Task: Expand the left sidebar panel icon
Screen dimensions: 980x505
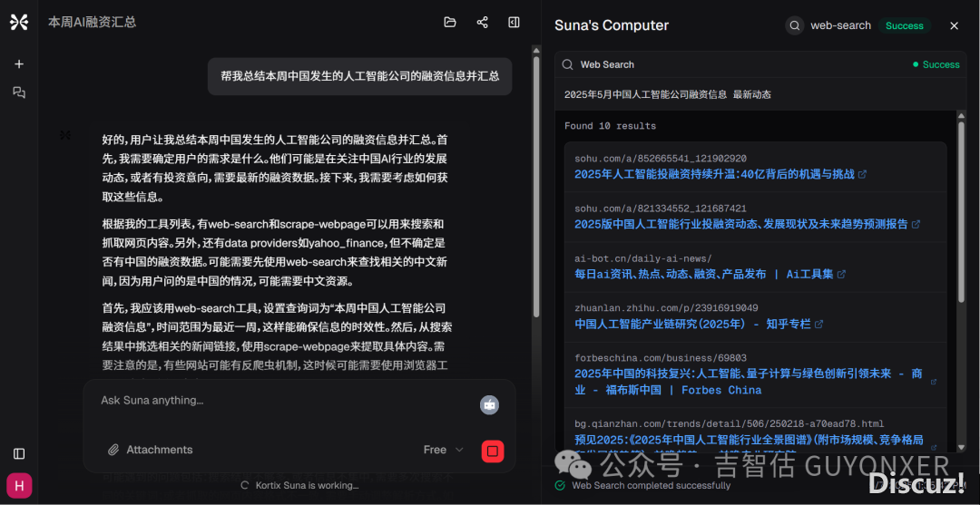Action: [x=19, y=453]
